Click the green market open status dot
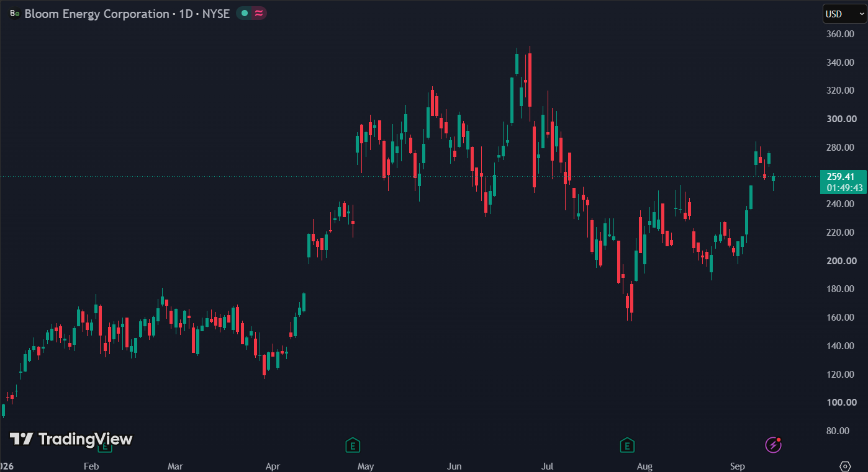Viewport: 868px width, 472px height. 245,13
